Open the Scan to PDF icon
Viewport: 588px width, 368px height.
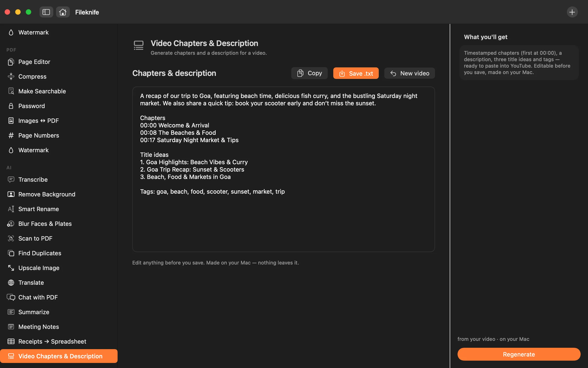pyautogui.click(x=11, y=239)
